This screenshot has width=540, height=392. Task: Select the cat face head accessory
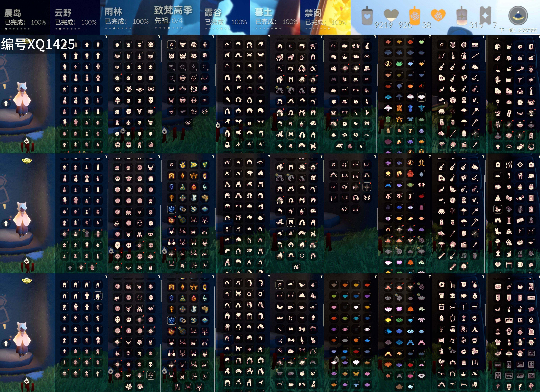356,102
